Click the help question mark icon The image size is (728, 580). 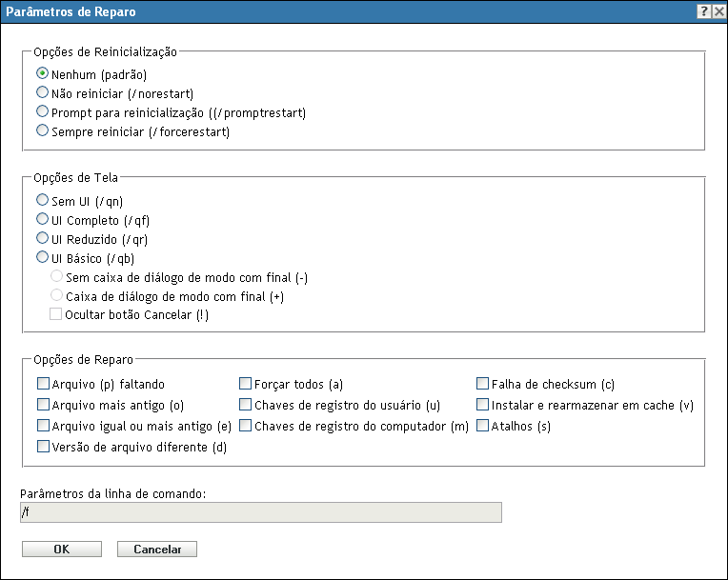702,12
